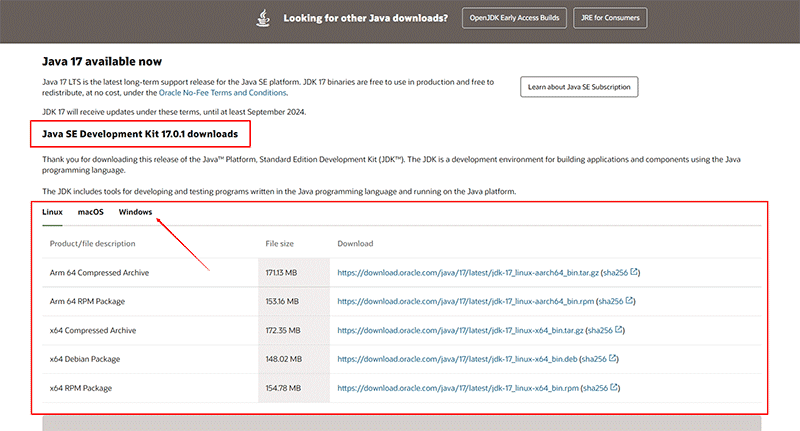Click Download column header
Viewport: 800px width, 431px height.
pyautogui.click(x=355, y=244)
